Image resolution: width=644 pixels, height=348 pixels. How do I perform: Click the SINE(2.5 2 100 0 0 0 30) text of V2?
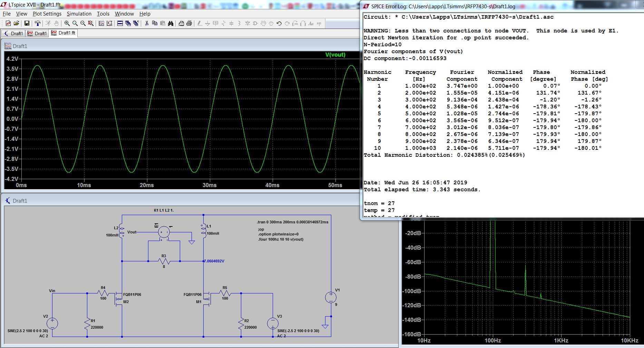point(28,331)
